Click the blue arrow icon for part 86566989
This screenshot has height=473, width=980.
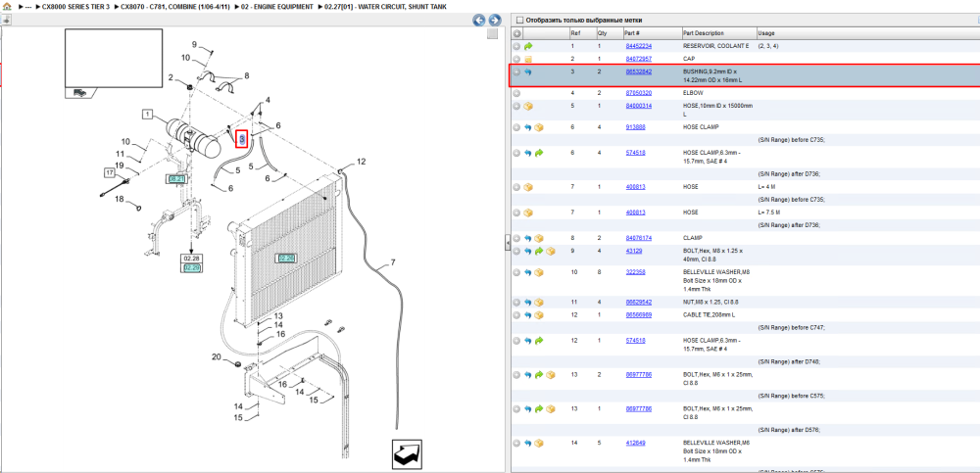point(528,315)
